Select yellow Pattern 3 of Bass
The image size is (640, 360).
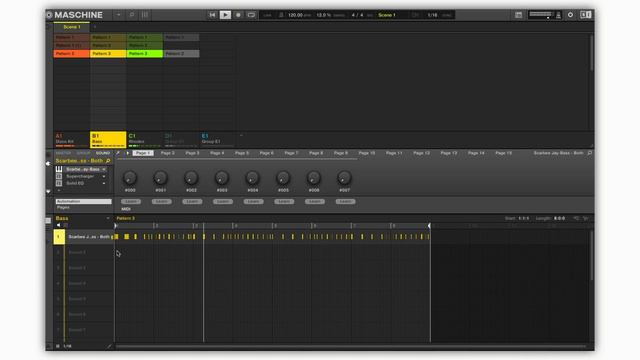108,53
